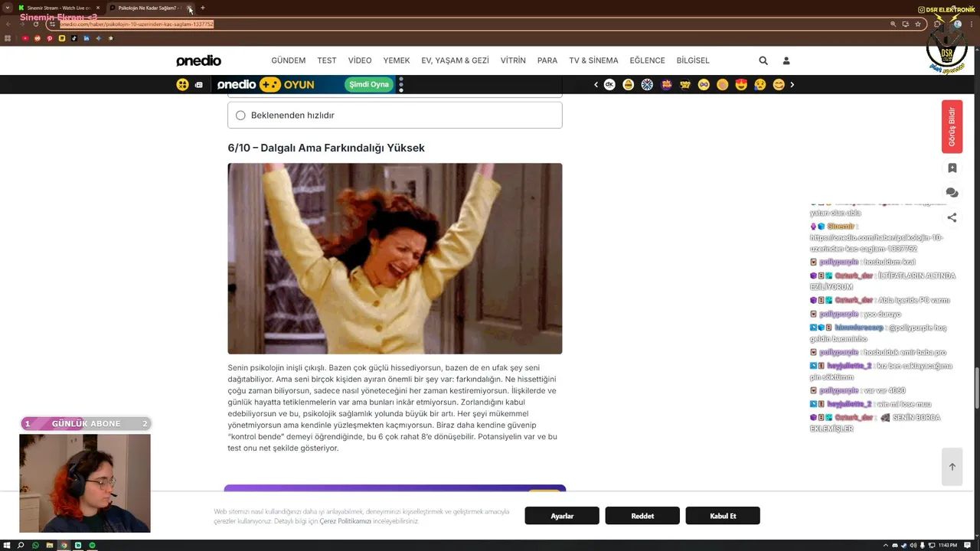Click the taskbar clock showing 11:43 PM
Viewport: 980px width, 551px height.
(x=948, y=545)
